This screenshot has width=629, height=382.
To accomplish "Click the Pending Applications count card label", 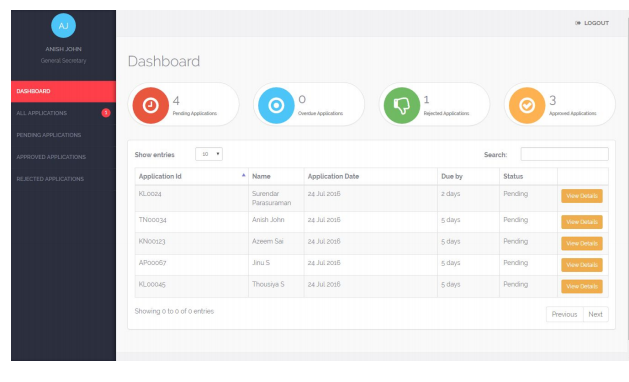I will click(x=195, y=114).
